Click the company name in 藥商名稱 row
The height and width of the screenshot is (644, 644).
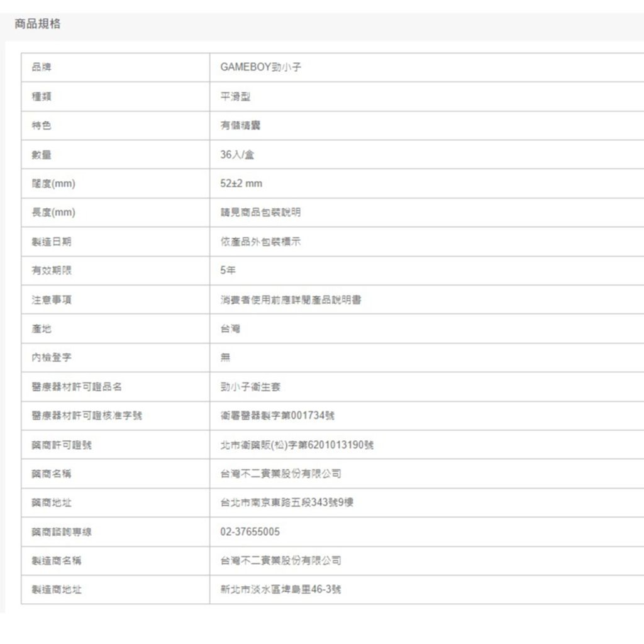point(280,474)
